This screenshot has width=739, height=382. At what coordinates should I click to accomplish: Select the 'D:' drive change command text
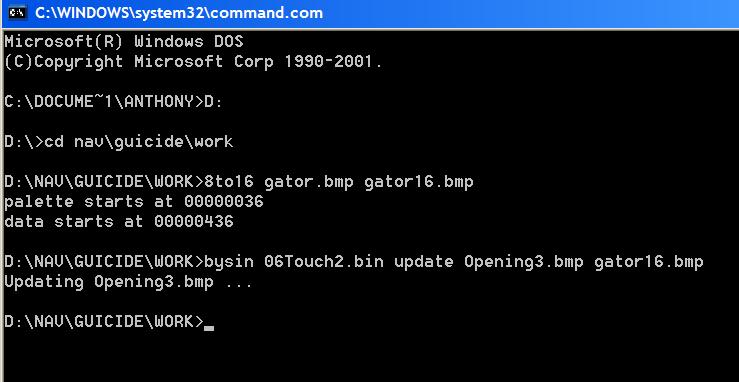(x=213, y=102)
